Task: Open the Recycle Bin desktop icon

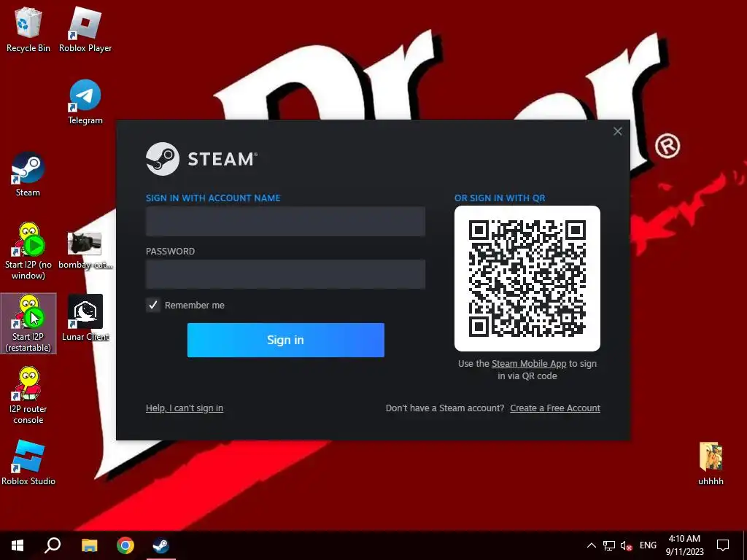Action: coord(28,29)
